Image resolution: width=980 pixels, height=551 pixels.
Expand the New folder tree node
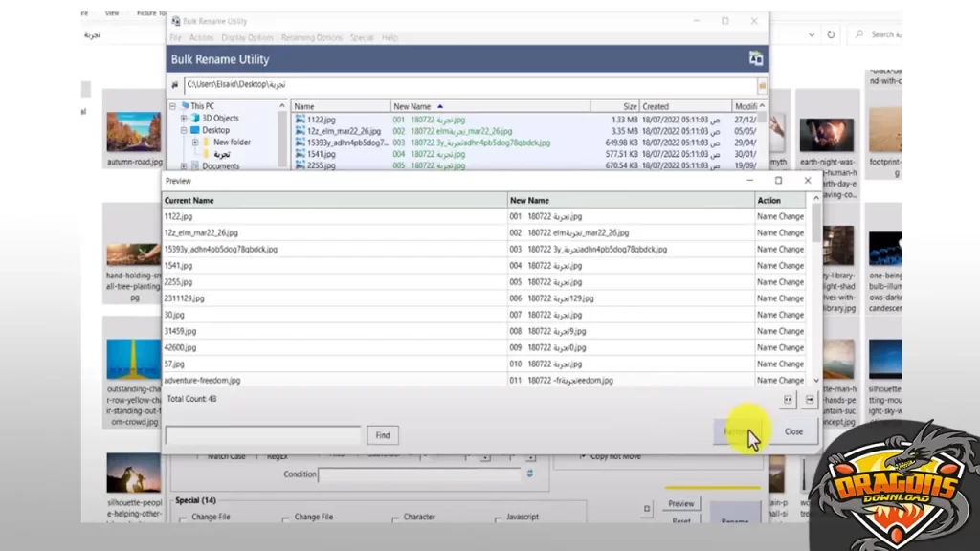pos(195,143)
